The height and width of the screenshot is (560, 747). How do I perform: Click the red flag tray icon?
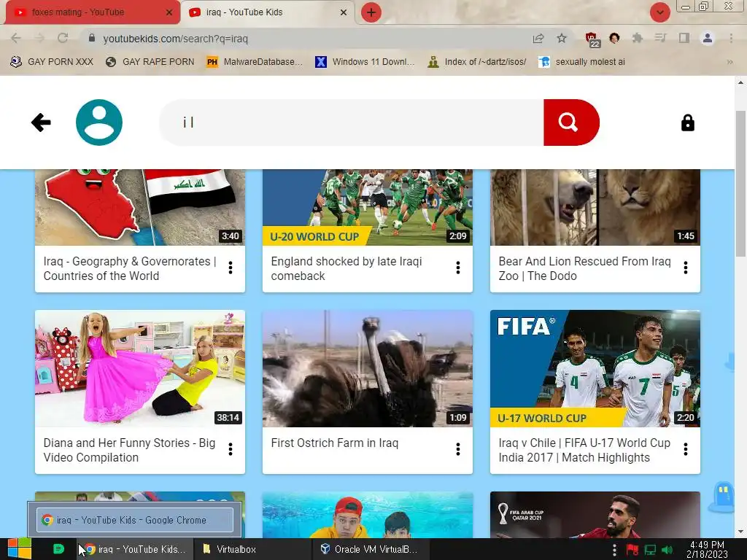[632, 550]
